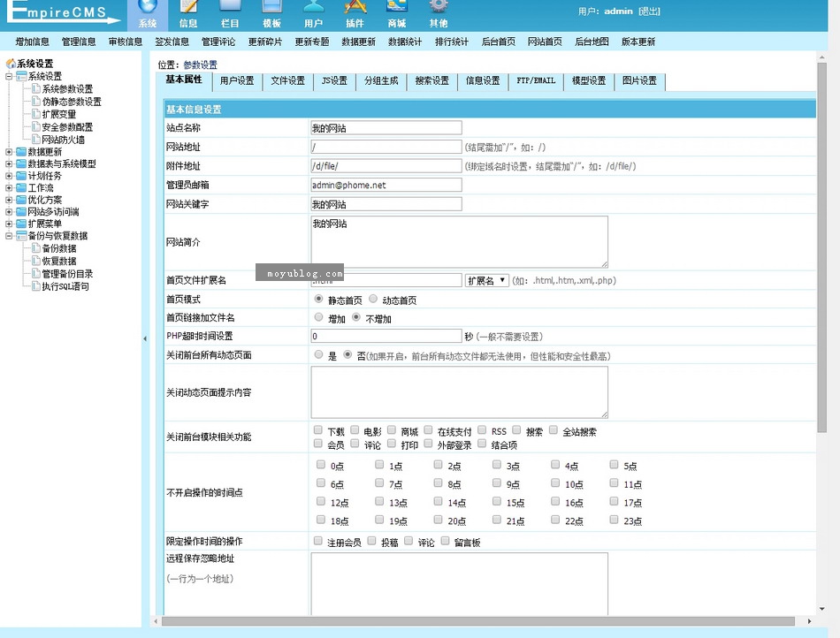Click the folder icon of 网站多访问端

[x=21, y=212]
